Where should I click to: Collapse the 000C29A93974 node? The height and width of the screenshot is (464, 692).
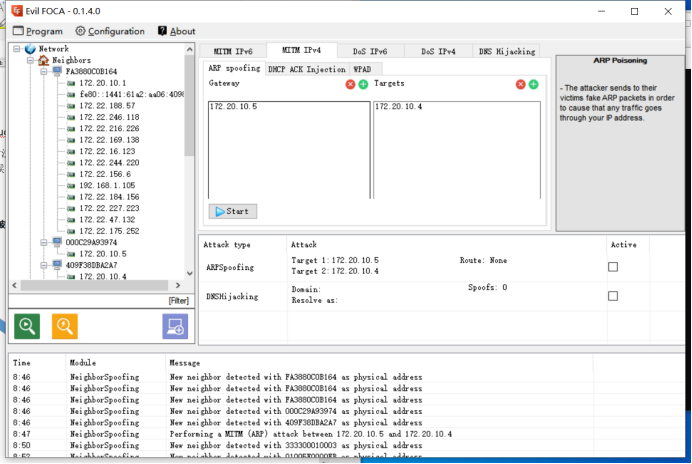pos(44,242)
